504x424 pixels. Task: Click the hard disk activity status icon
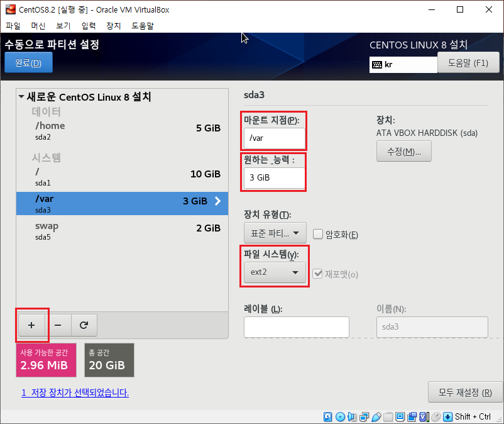coord(328,417)
